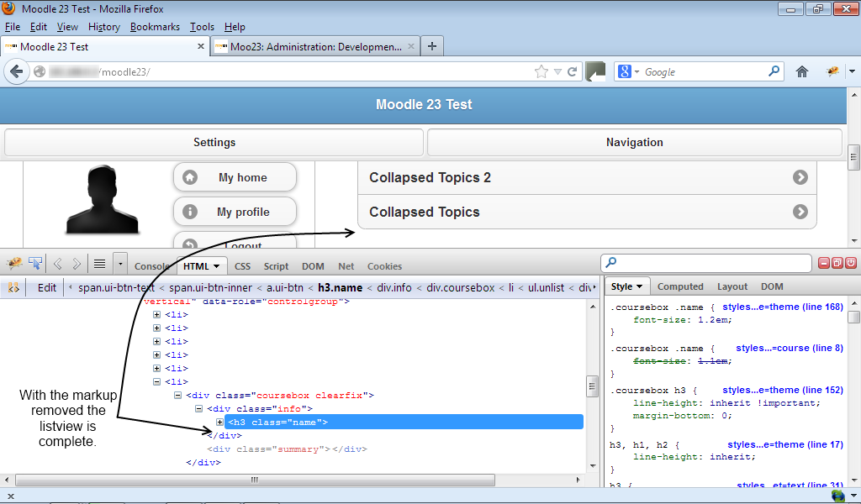Open the Firefox home page
861x504 pixels.
801,72
